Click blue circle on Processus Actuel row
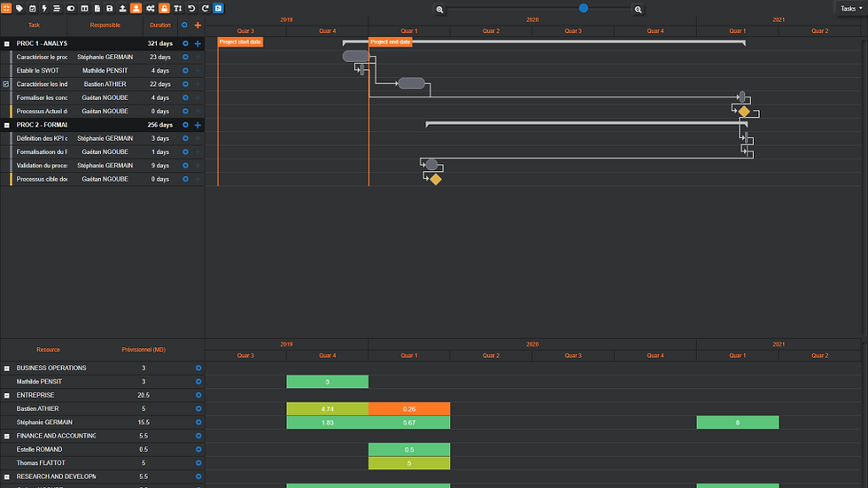This screenshot has width=868, height=488. (185, 112)
